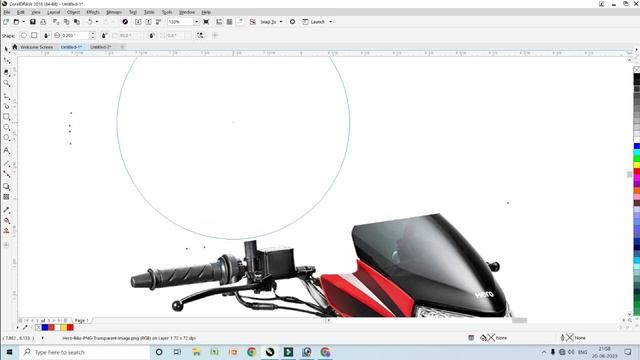Image resolution: width=640 pixels, height=360 pixels.
Task: Toggle pen bearing button
Action: pyautogui.click(x=152, y=36)
